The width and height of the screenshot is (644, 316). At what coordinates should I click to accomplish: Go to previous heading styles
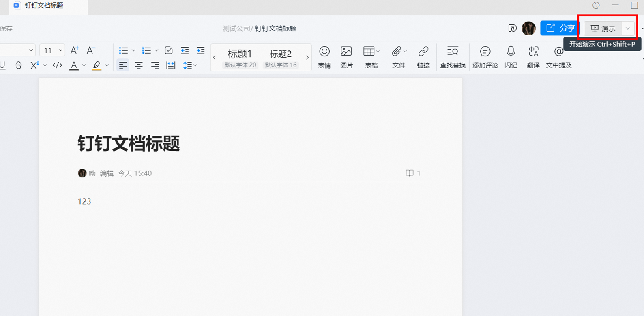[x=214, y=58]
